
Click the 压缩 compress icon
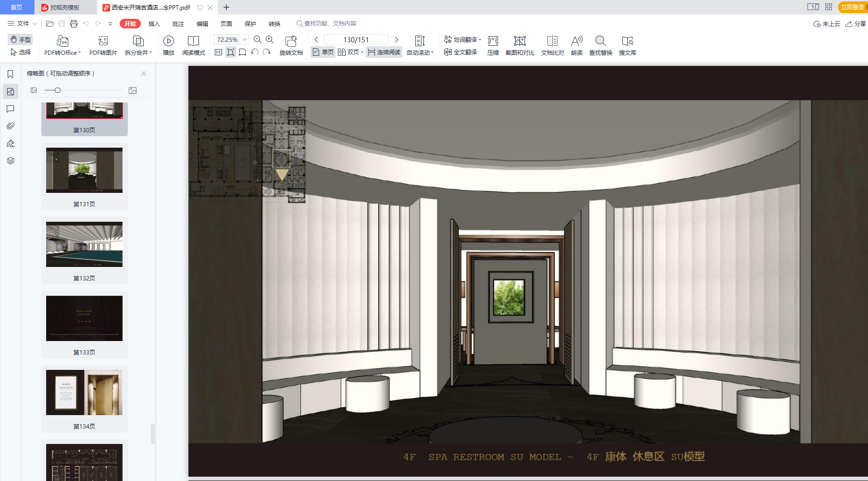(493, 41)
